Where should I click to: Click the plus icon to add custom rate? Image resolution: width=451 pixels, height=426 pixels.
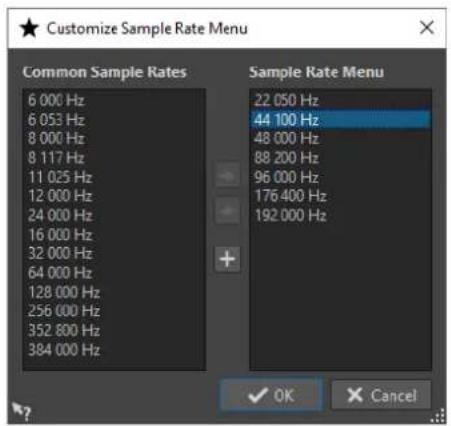click(x=227, y=259)
